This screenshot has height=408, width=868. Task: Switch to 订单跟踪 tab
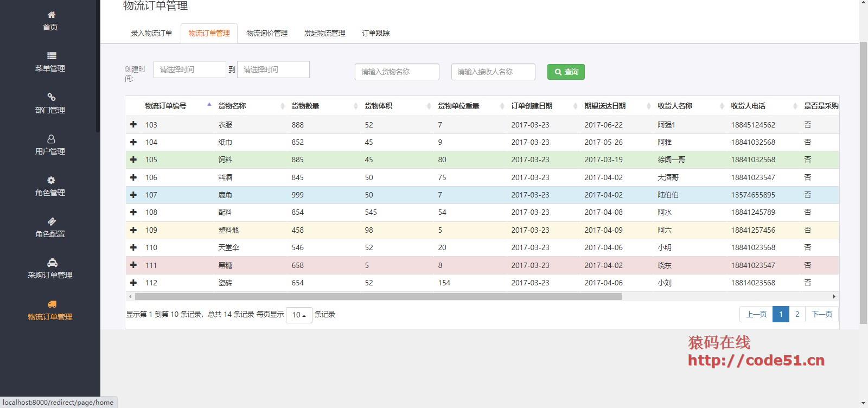[x=375, y=33]
